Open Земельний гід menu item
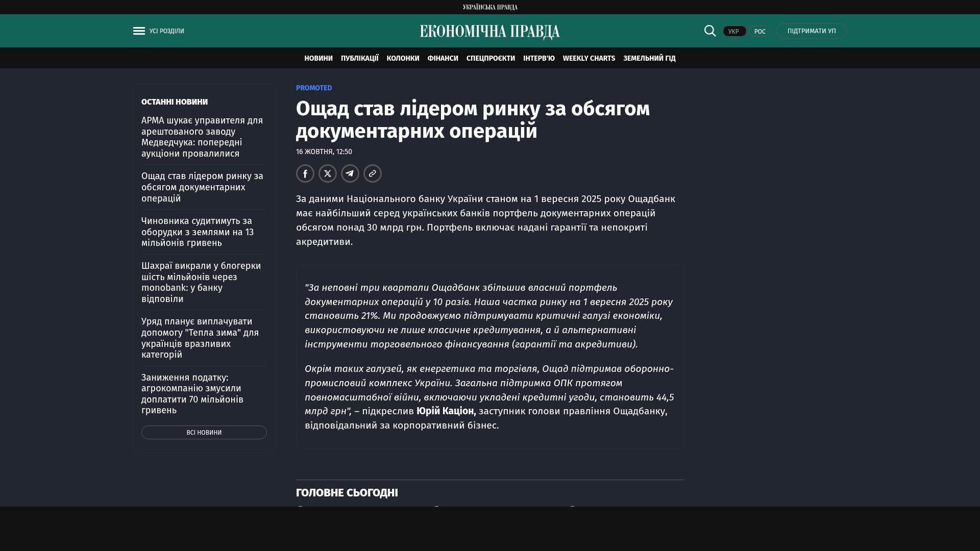 point(649,59)
